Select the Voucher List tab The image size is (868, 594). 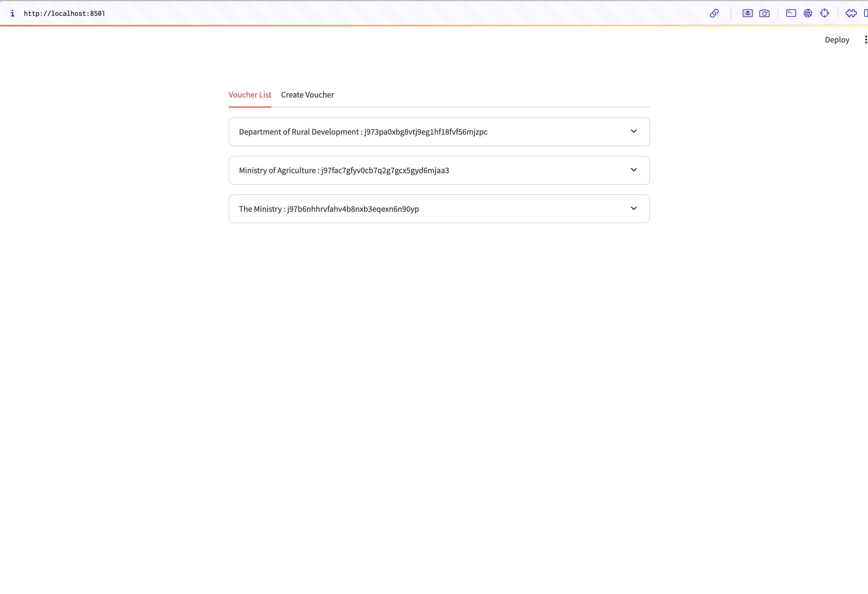coord(249,95)
